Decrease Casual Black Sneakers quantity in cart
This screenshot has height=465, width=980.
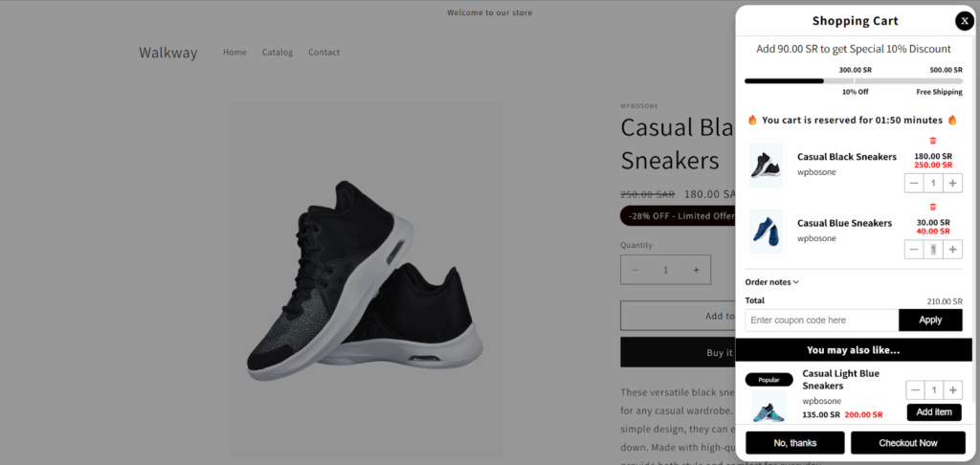click(914, 183)
